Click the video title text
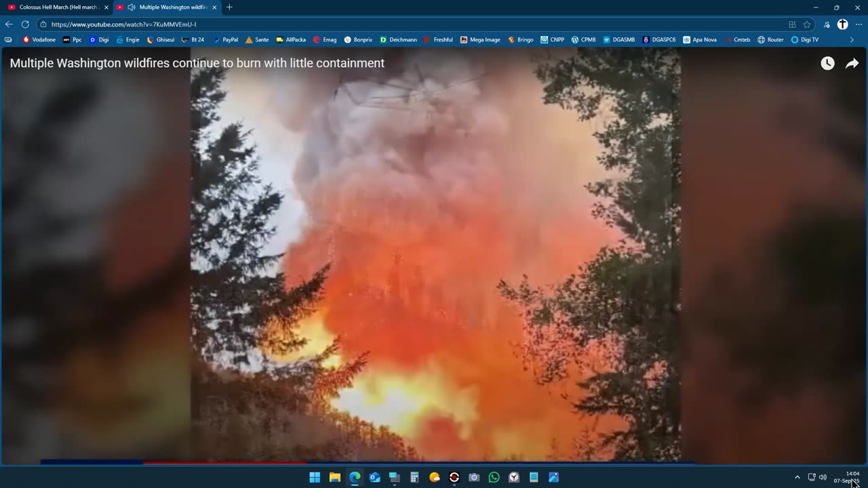The width and height of the screenshot is (868, 488). click(x=197, y=63)
